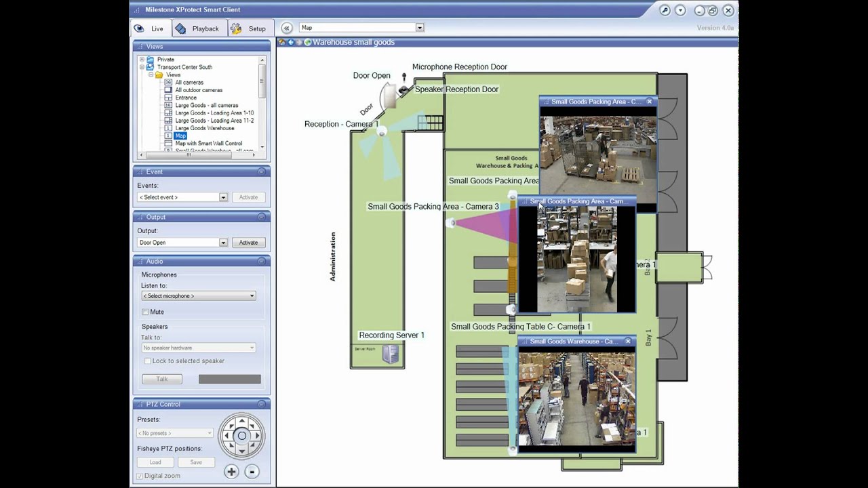Toggle Lock to selected speaker checkbox
Viewport: 868px width, 488px height.
tap(147, 361)
